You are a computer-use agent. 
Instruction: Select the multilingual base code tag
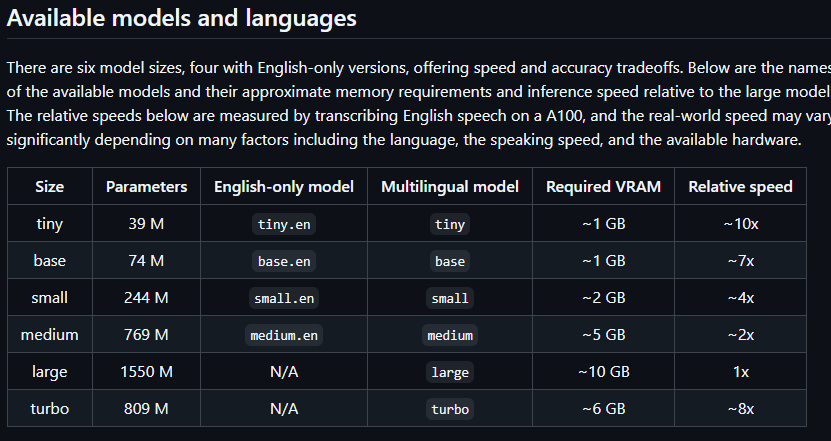click(x=449, y=261)
